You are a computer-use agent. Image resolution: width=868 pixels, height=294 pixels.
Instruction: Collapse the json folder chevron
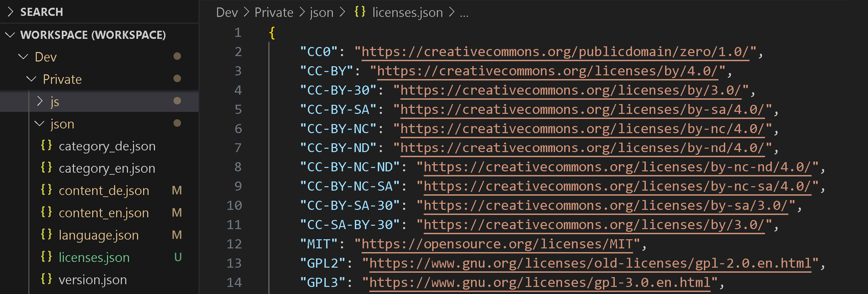(40, 124)
